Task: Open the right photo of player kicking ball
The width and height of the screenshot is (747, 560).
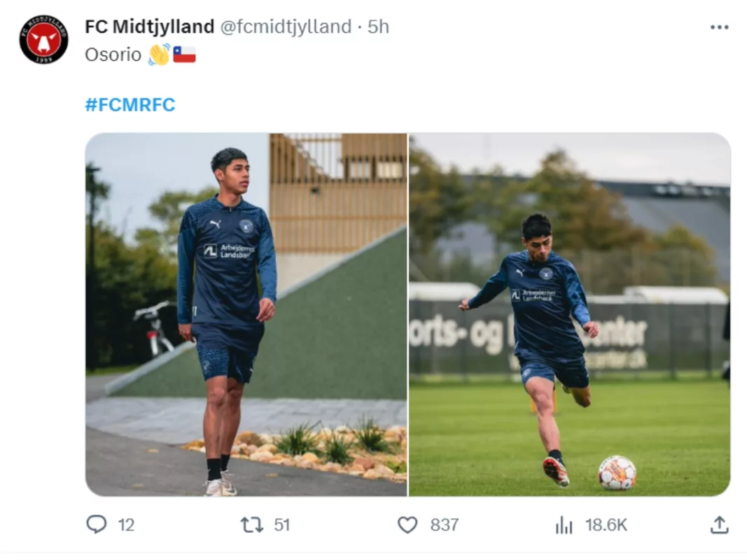Action: 569,314
